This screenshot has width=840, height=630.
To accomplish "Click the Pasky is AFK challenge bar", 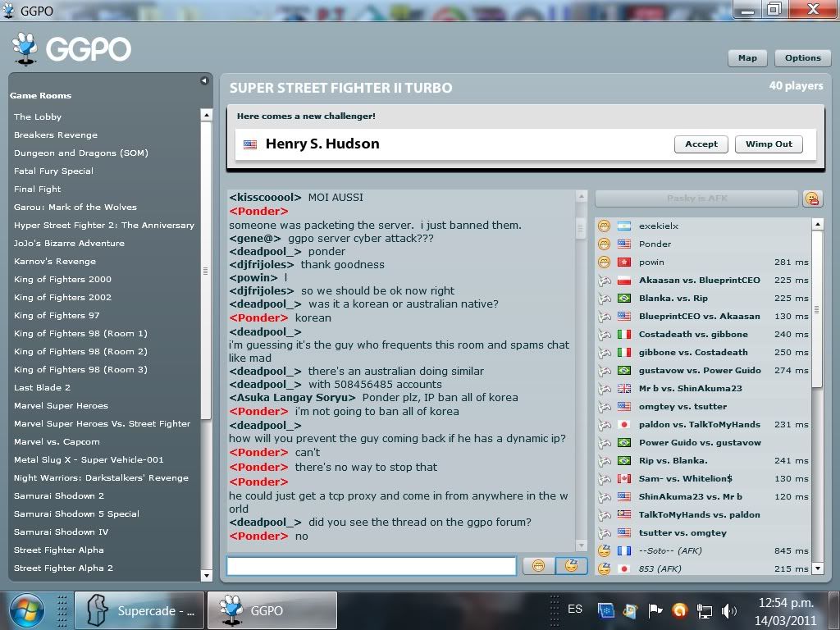I will [x=696, y=199].
